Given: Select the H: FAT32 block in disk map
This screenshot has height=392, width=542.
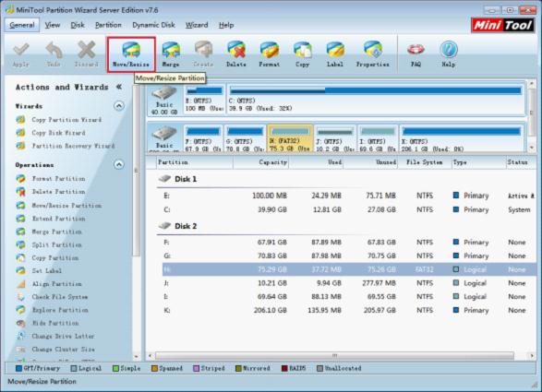Looking at the screenshot, I should point(290,138).
